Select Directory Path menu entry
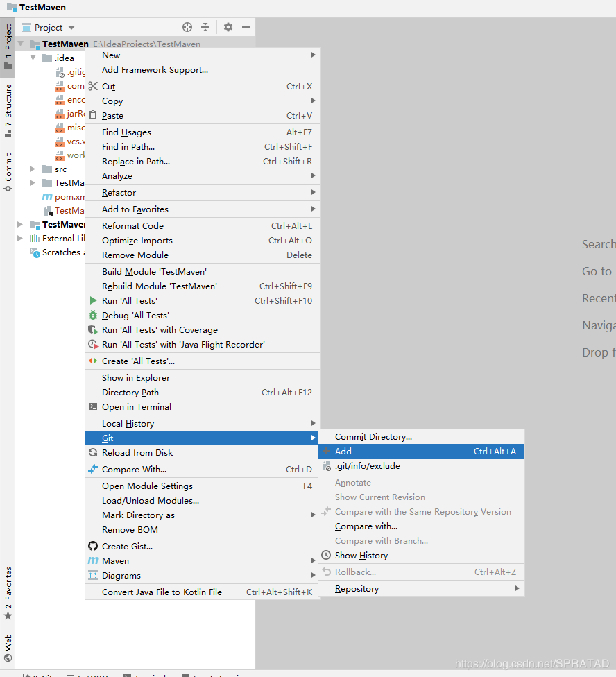 [203, 392]
